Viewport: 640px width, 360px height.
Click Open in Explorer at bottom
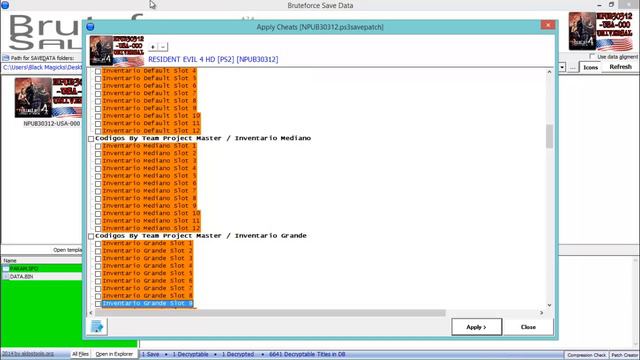pyautogui.click(x=114, y=354)
